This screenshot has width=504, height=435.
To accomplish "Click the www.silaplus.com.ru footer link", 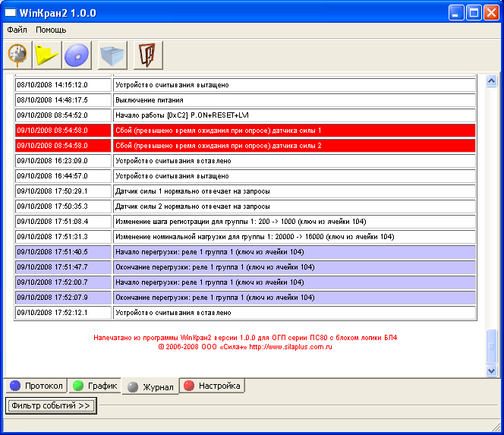I will 291,347.
